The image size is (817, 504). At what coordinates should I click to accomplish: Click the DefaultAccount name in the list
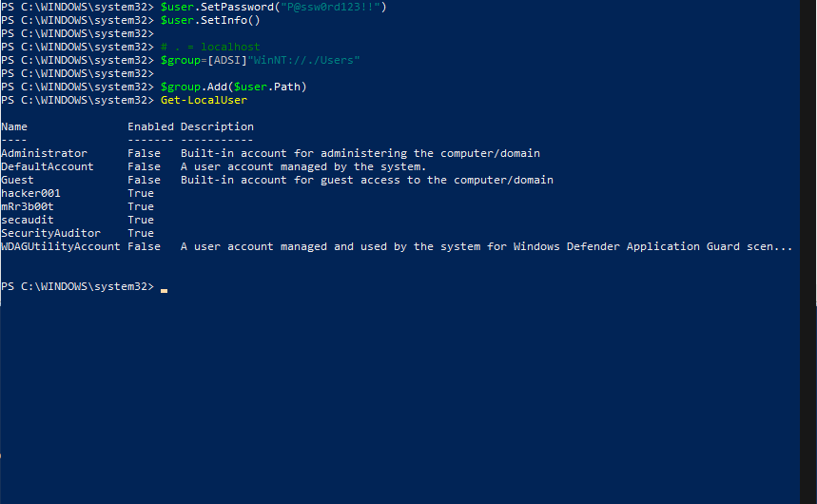pyautogui.click(x=48, y=166)
